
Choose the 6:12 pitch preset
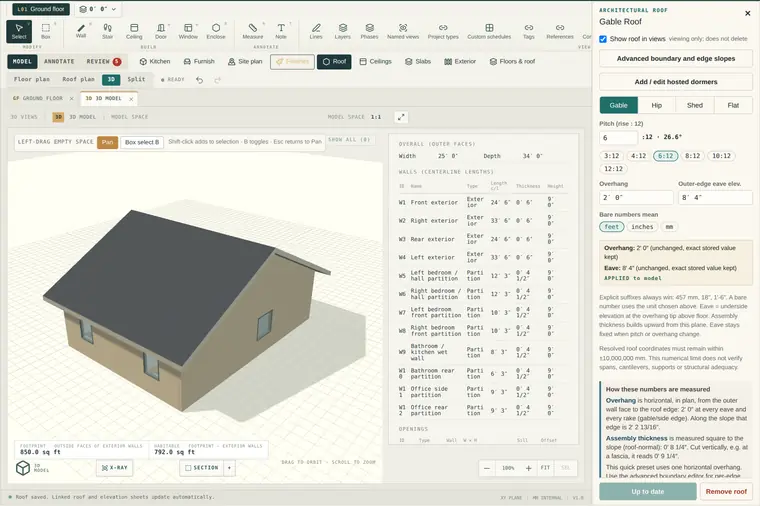(x=665, y=156)
